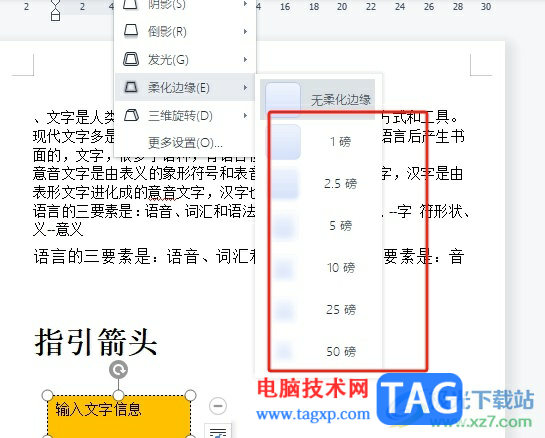Screen dimensions: 545x438
Task: Click the top-right resize handle of the shape
Action: pos(190,395)
